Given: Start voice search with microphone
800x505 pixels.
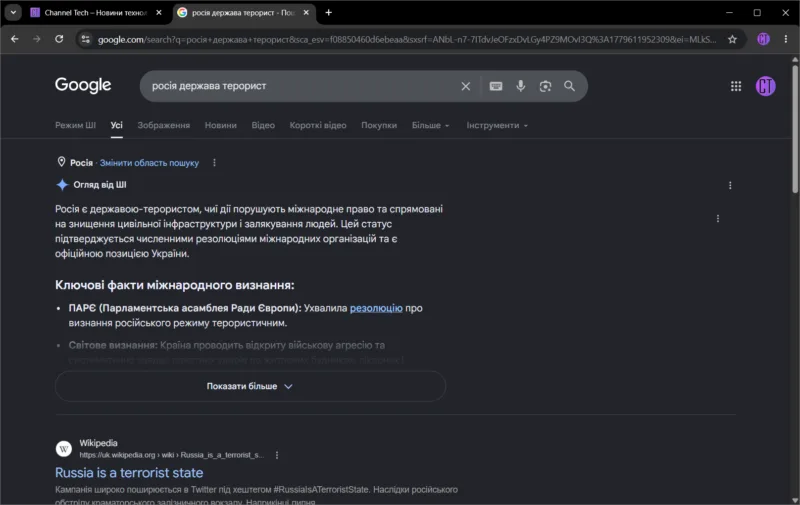Looking at the screenshot, I should coord(520,86).
